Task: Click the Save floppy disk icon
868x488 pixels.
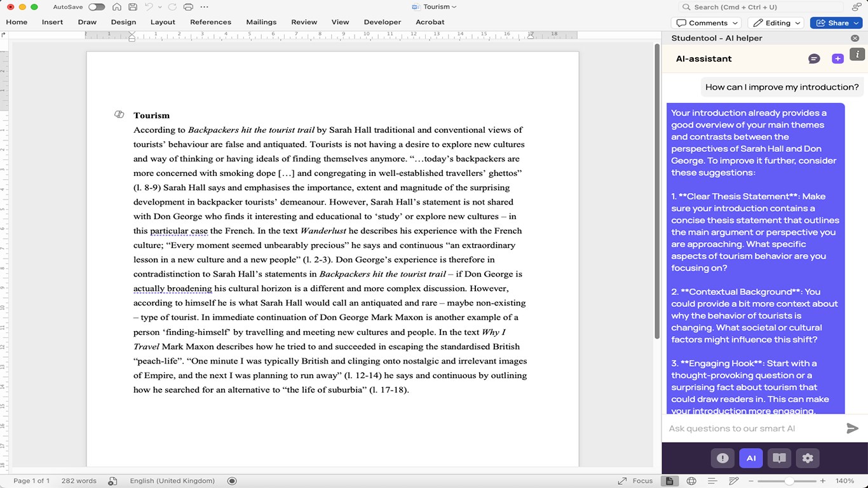Action: pos(133,7)
